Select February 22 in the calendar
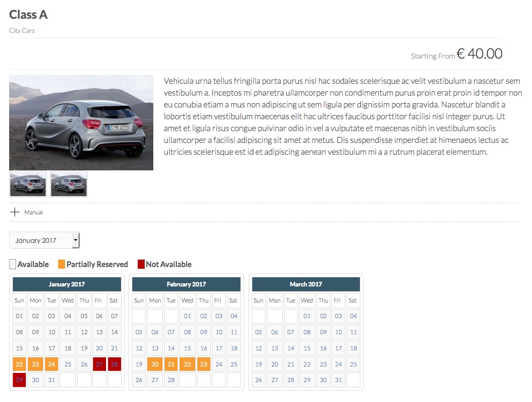This screenshot has height=402, width=532. tap(187, 364)
